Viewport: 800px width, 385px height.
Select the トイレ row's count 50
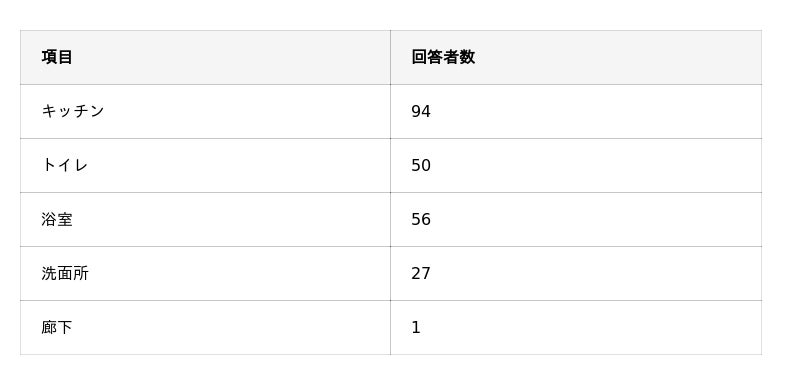coord(421,165)
